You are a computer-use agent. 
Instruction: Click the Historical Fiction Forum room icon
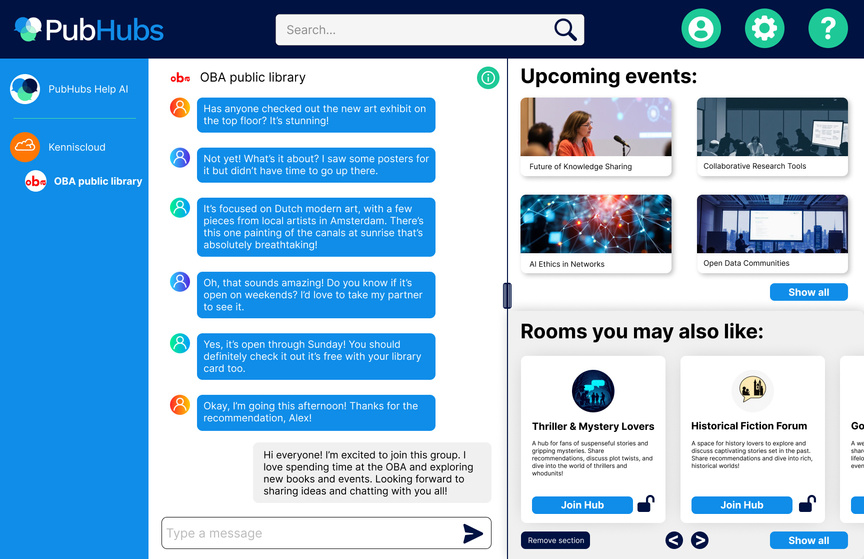click(x=752, y=389)
